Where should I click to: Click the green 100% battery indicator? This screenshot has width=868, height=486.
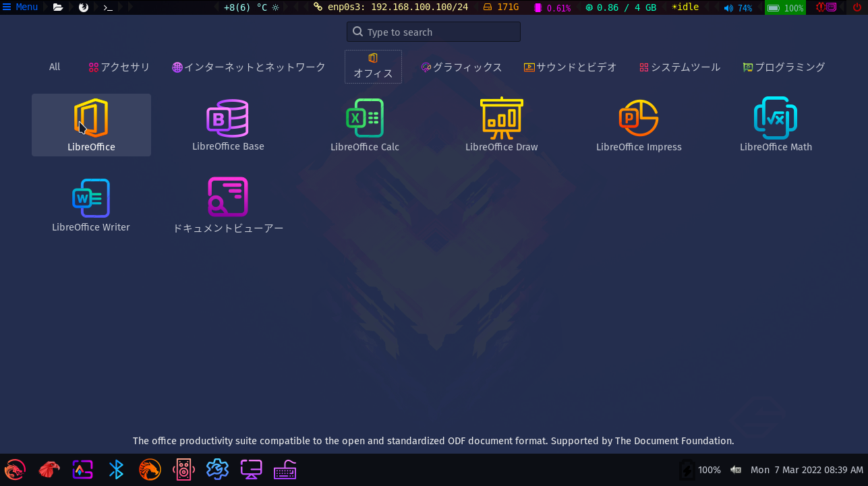785,8
